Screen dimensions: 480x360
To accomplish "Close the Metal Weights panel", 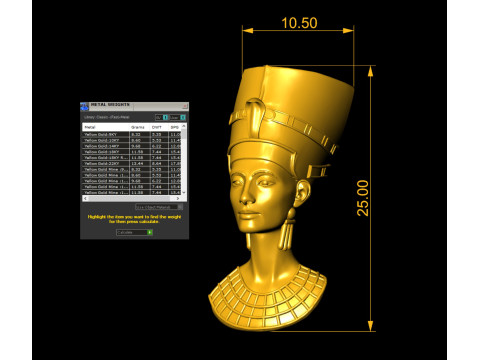I will 185,106.
